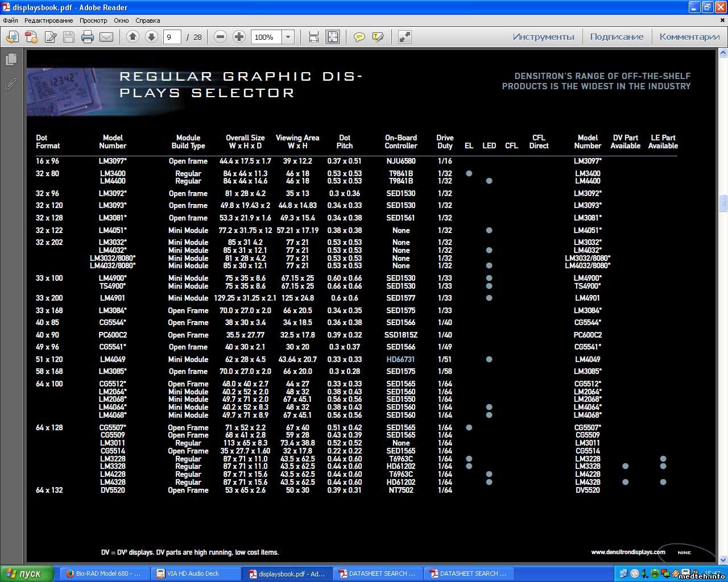Toggle the fit one full page view
Viewport: 728px width, 582px height.
pyautogui.click(x=333, y=37)
